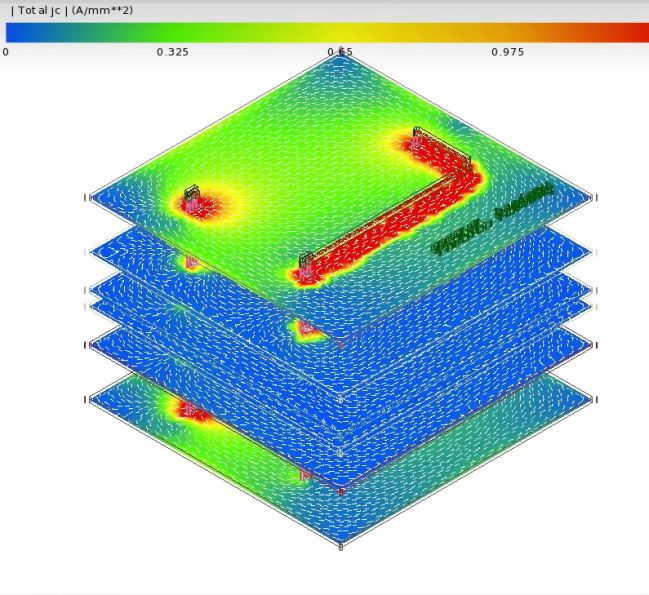649x595 pixels.
Task: Select the 0.65 scale tick label
Action: [340, 52]
